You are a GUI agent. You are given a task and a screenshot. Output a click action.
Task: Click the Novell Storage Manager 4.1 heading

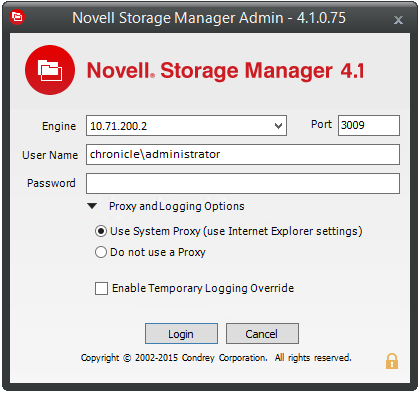tap(226, 71)
